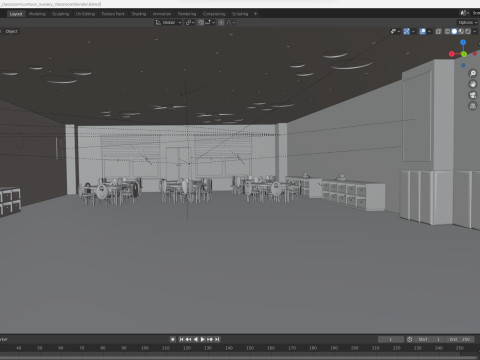The image size is (480, 360).
Task: Toggle the snap magnet icon
Action: (201, 22)
